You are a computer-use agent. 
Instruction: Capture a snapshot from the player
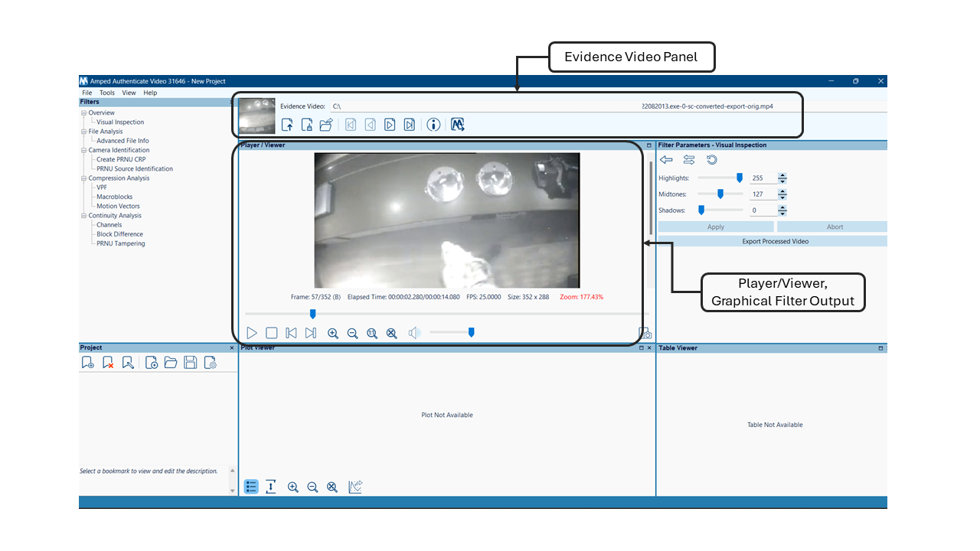tap(645, 332)
